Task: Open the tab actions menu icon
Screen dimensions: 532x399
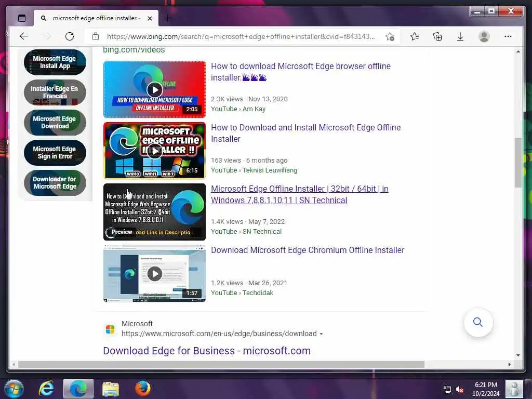Action: 22,18
